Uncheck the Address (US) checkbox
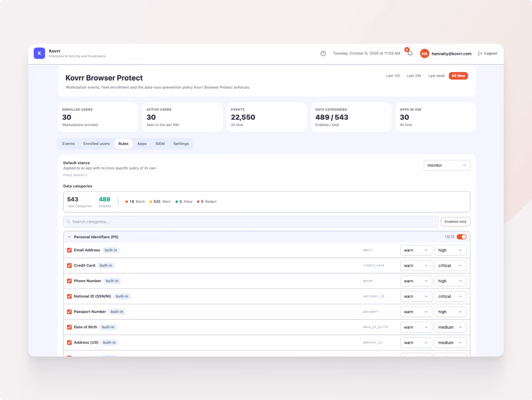 pos(69,342)
